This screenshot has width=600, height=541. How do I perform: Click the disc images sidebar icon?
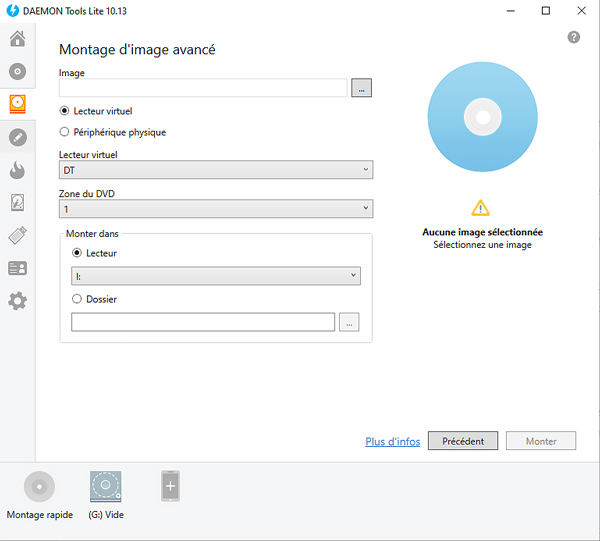[17, 72]
